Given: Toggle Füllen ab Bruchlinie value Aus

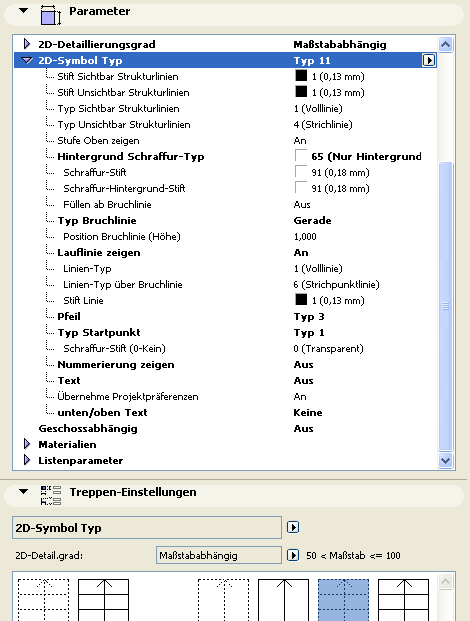Looking at the screenshot, I should click(302, 205).
